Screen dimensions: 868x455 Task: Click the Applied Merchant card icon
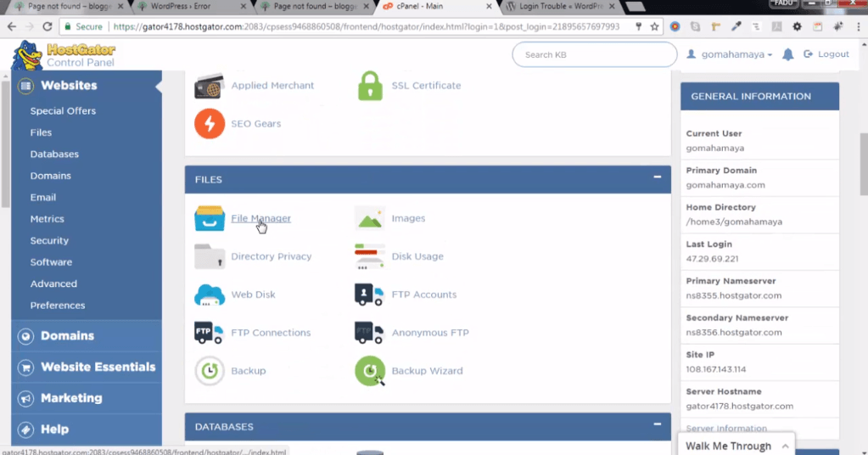pyautogui.click(x=210, y=86)
